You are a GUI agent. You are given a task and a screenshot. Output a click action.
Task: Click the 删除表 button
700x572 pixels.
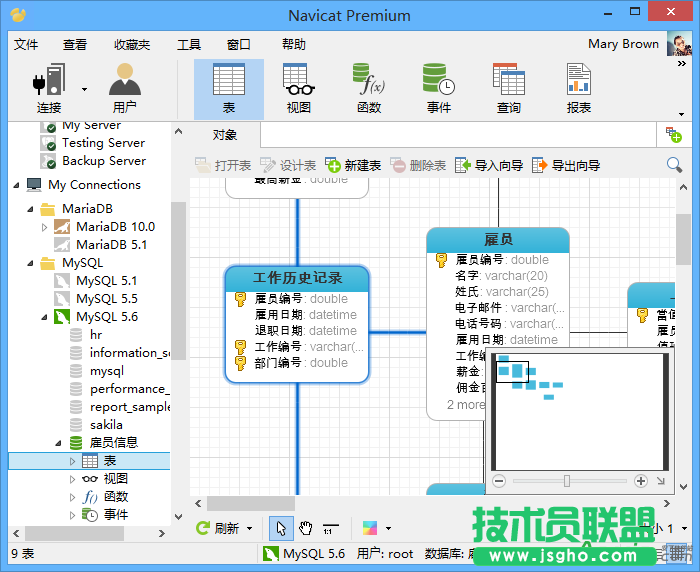pyautogui.click(x=418, y=166)
